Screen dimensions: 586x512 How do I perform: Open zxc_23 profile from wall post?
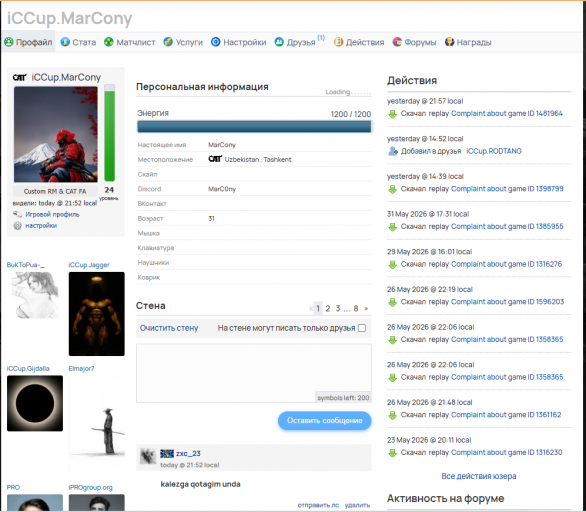tap(188, 453)
